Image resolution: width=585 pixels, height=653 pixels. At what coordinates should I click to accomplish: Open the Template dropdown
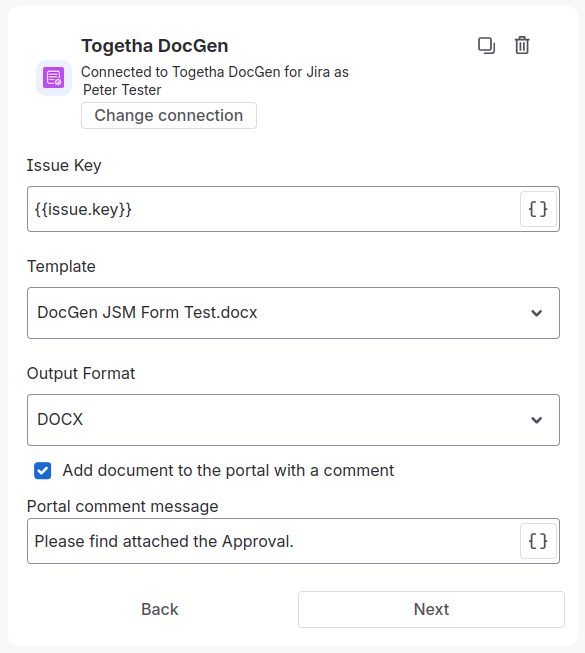coord(293,313)
